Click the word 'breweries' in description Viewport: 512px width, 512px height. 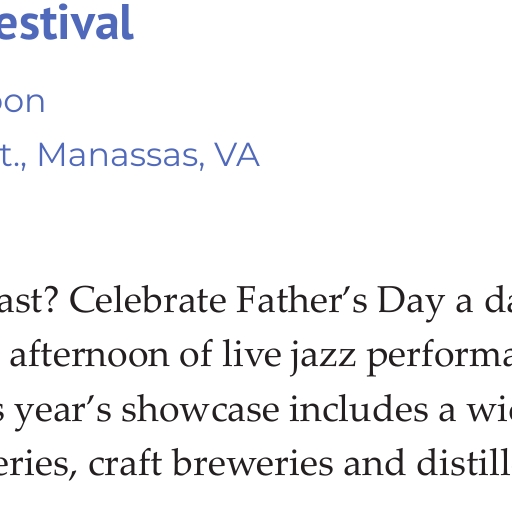pyautogui.click(x=253, y=463)
